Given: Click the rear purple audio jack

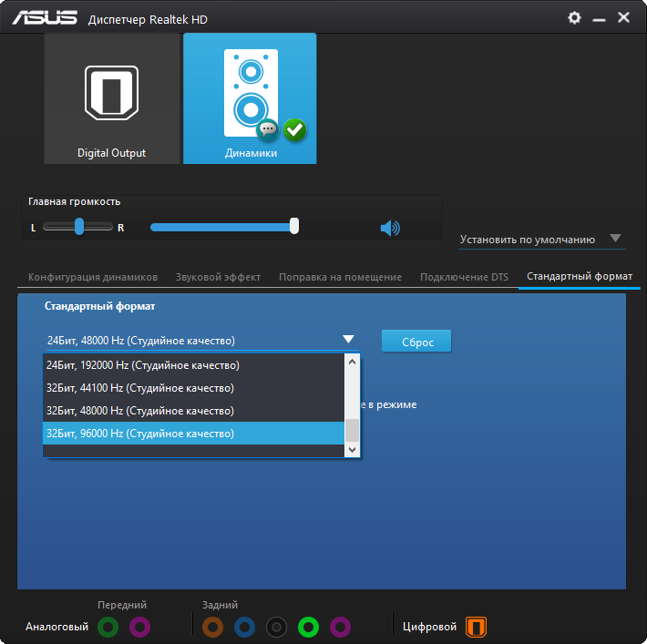Looking at the screenshot, I should pos(341,627).
